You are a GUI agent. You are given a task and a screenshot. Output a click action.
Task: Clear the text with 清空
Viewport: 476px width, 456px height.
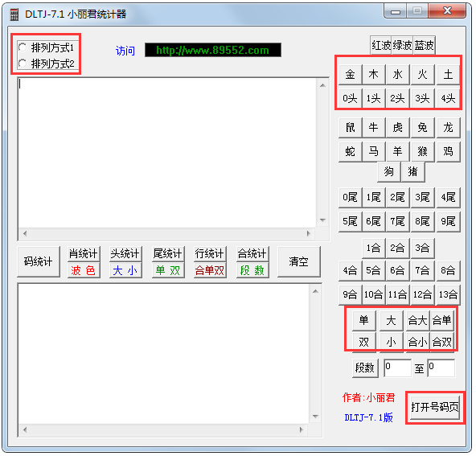click(x=299, y=261)
